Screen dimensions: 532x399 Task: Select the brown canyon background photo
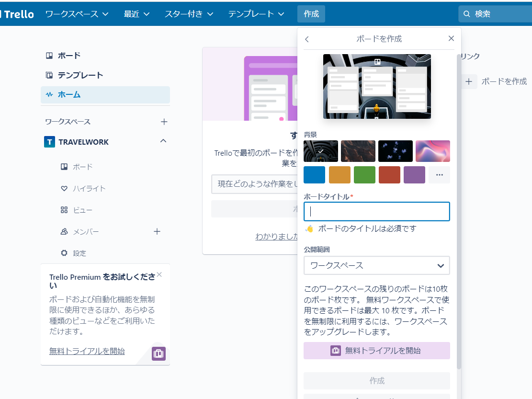coord(358,151)
